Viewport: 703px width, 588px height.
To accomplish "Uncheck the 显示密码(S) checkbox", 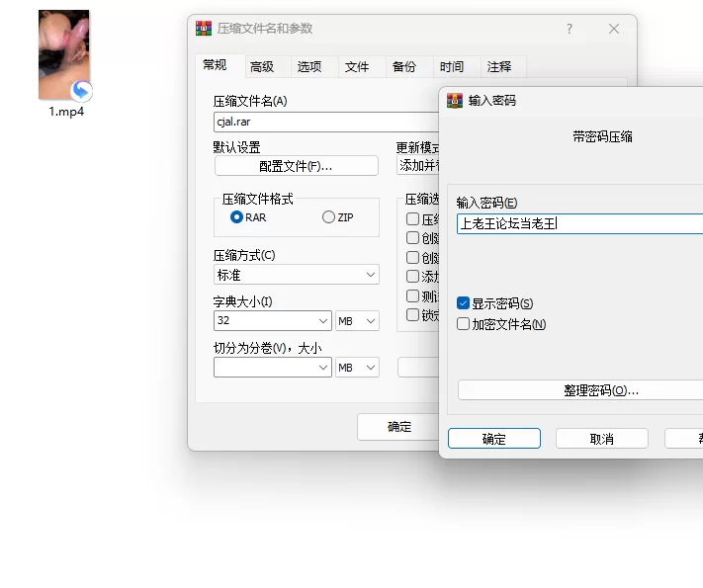I will [x=463, y=303].
